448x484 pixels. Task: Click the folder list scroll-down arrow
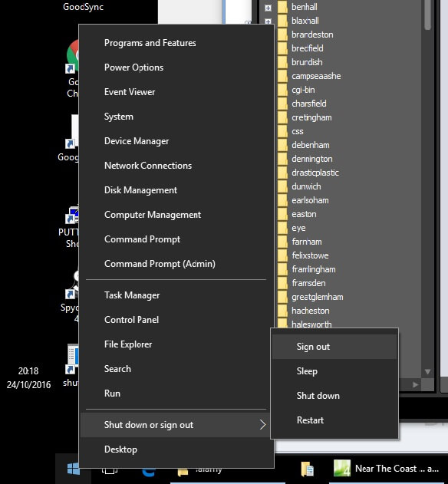[x=427, y=372]
